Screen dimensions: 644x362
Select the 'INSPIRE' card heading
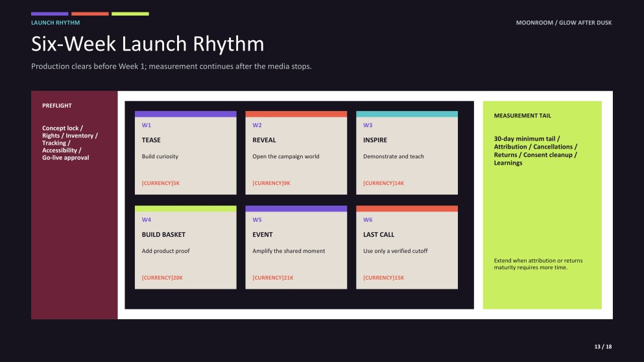click(375, 139)
